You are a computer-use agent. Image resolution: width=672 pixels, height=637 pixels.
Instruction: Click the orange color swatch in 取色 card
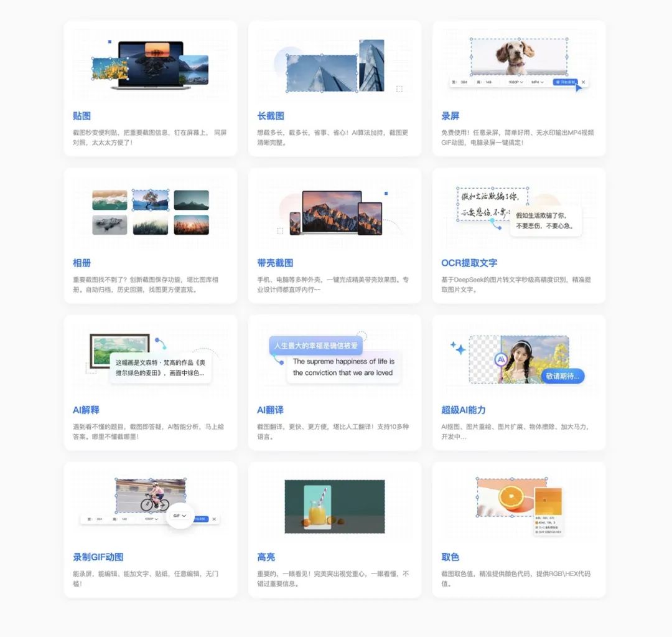click(x=548, y=501)
